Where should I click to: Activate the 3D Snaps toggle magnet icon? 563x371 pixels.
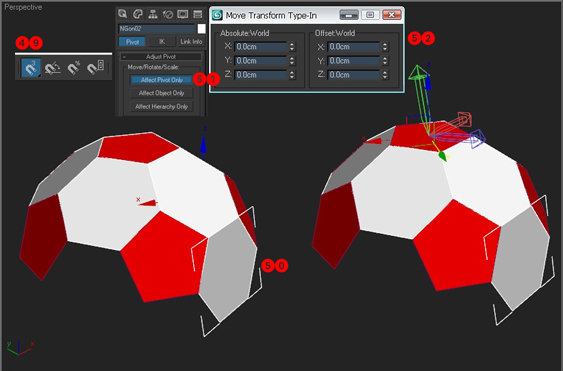[31, 68]
